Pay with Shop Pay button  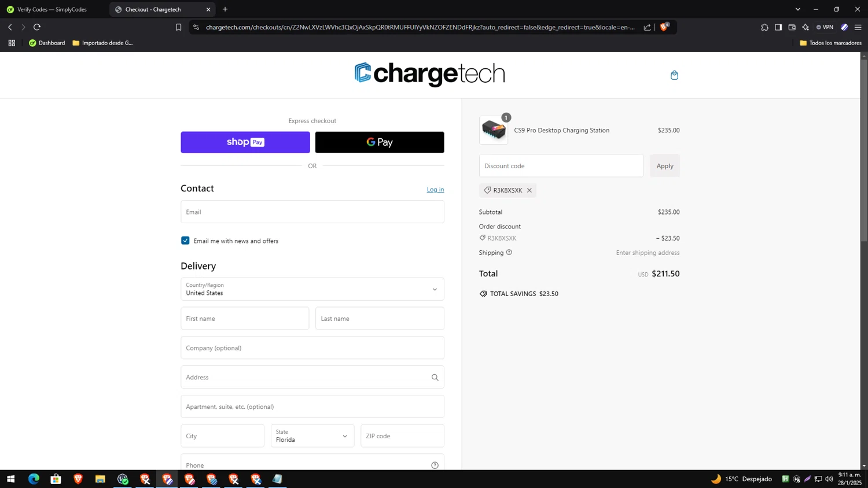245,142
